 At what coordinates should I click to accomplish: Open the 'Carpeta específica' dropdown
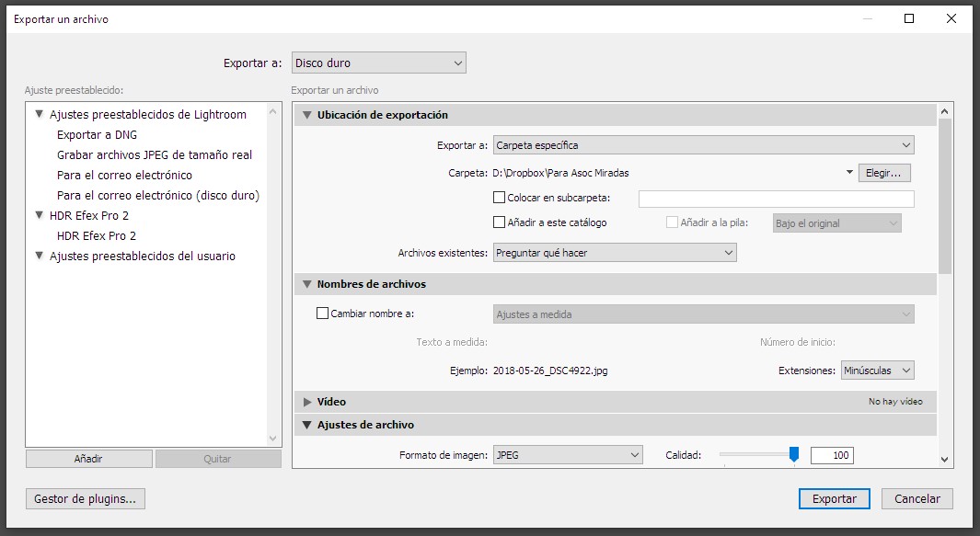click(704, 145)
